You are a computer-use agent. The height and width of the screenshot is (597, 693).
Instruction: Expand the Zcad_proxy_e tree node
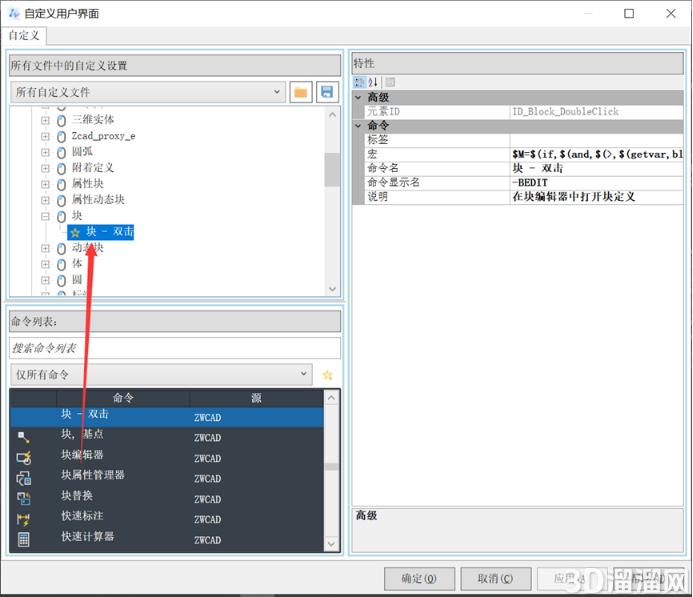(x=45, y=136)
